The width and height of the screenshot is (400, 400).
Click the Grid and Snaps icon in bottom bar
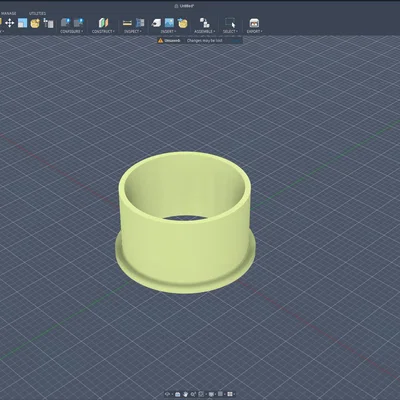coord(220,394)
